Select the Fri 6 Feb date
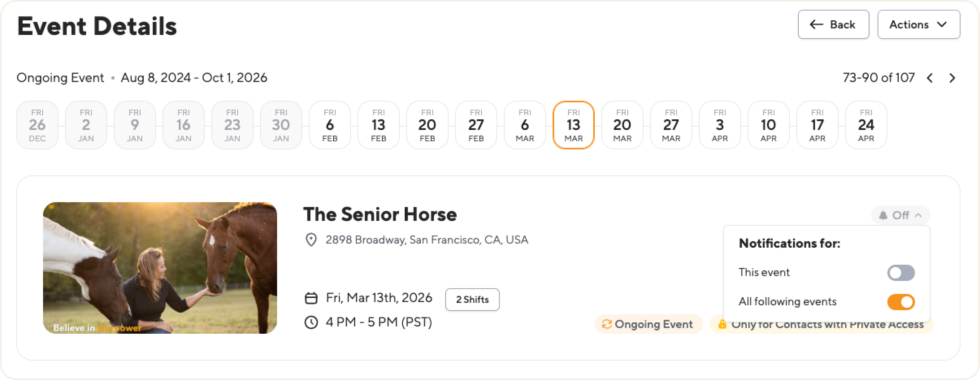Image resolution: width=980 pixels, height=380 pixels. click(330, 125)
